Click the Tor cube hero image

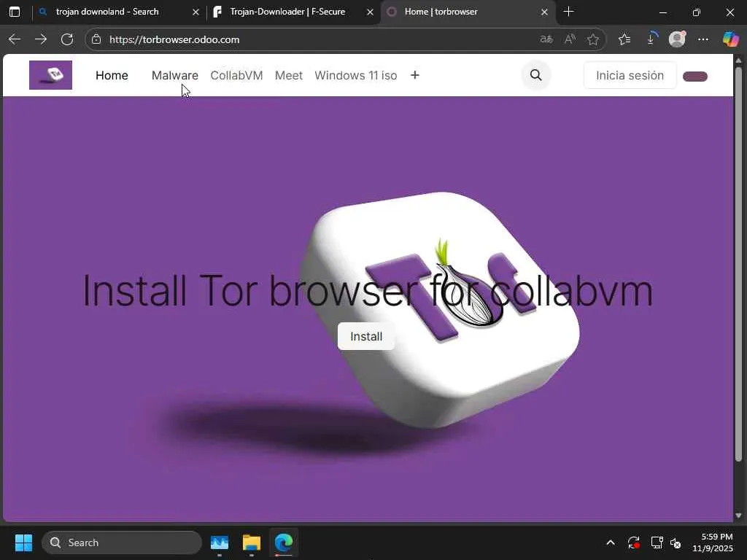point(441,309)
